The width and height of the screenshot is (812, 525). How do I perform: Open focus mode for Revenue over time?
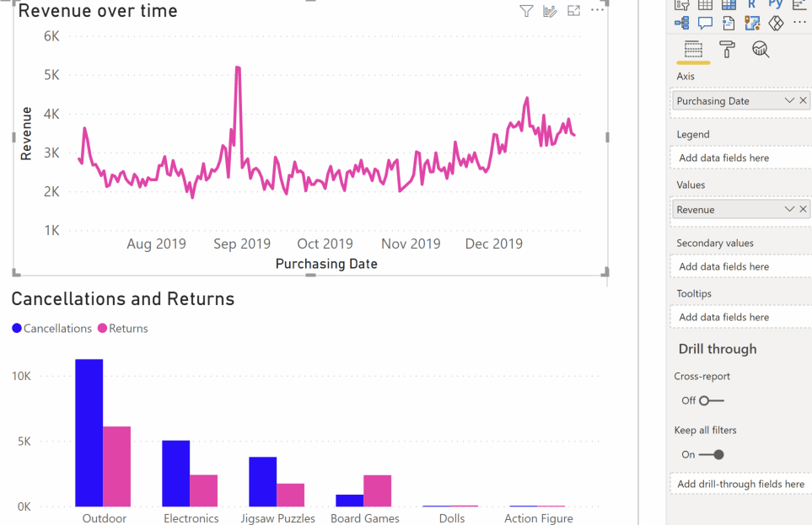pyautogui.click(x=573, y=11)
